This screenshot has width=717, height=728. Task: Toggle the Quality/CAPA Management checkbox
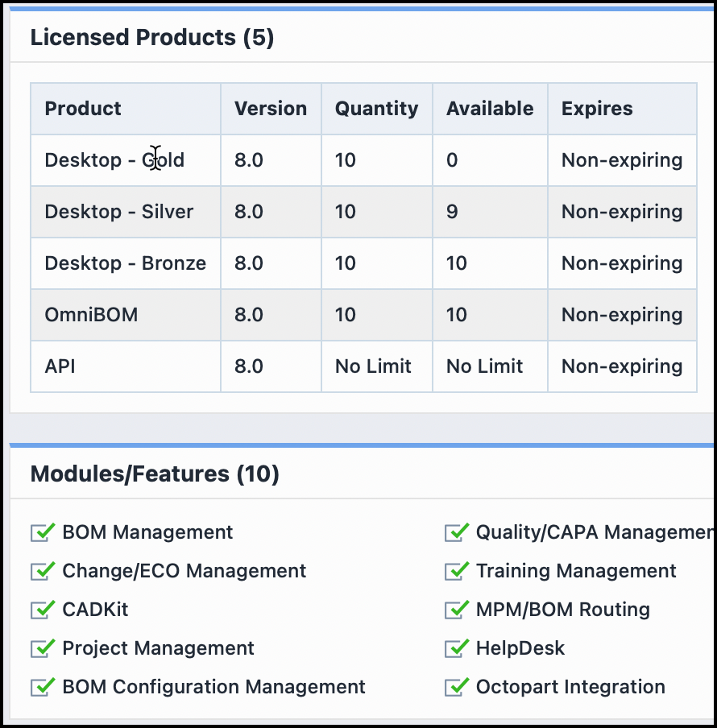click(x=457, y=532)
